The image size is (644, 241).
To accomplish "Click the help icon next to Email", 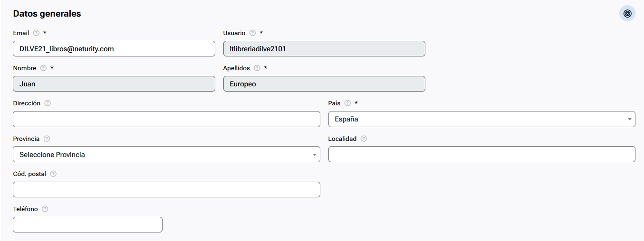I will pyautogui.click(x=36, y=33).
